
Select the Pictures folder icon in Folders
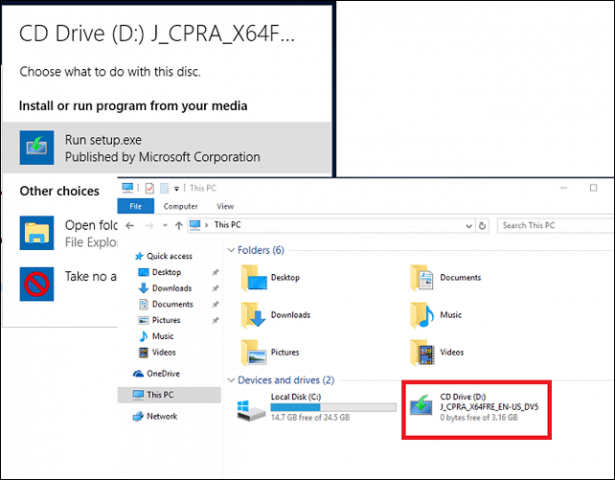[x=254, y=353]
